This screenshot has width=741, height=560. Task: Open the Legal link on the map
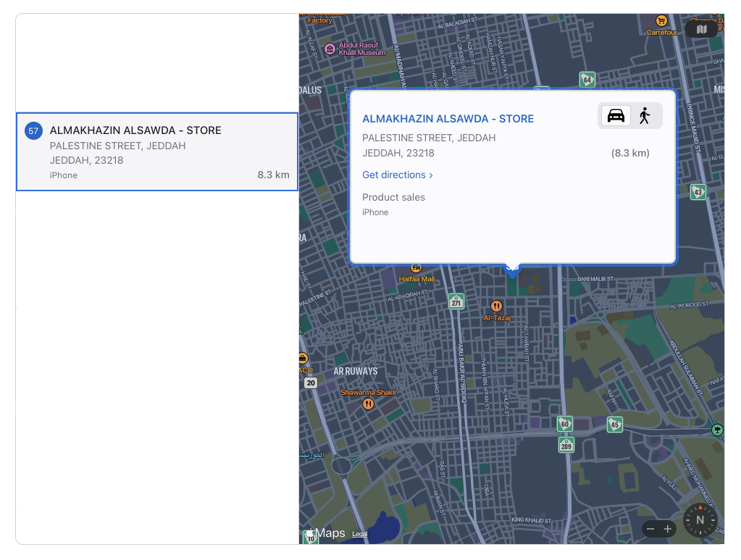[x=359, y=534]
